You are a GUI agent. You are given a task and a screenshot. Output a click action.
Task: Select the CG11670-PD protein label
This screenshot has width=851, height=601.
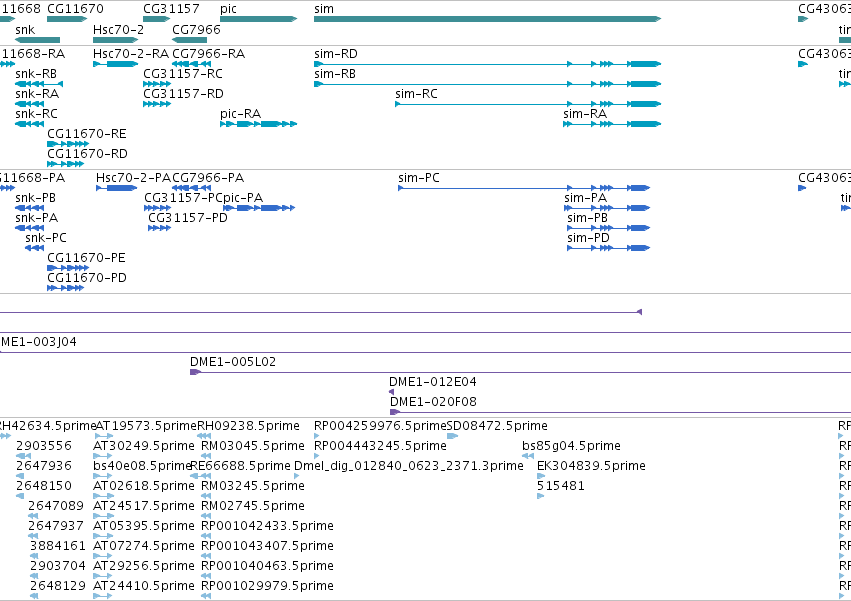click(87, 278)
